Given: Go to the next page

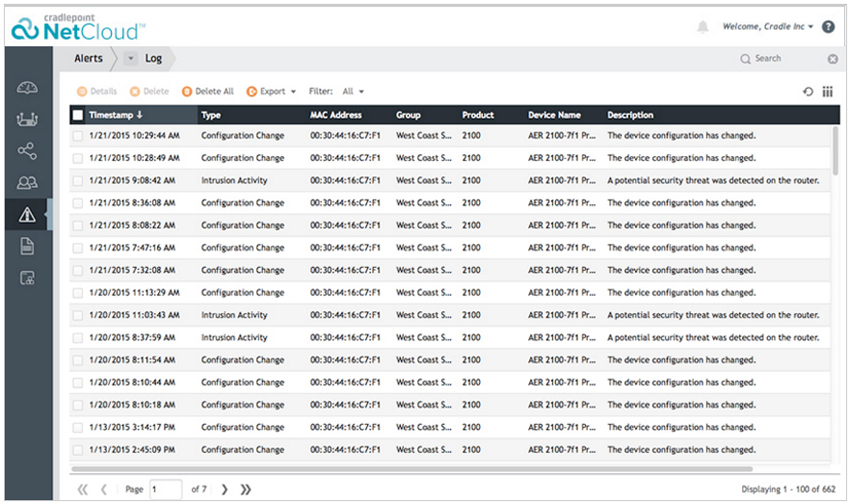Looking at the screenshot, I should click(224, 489).
